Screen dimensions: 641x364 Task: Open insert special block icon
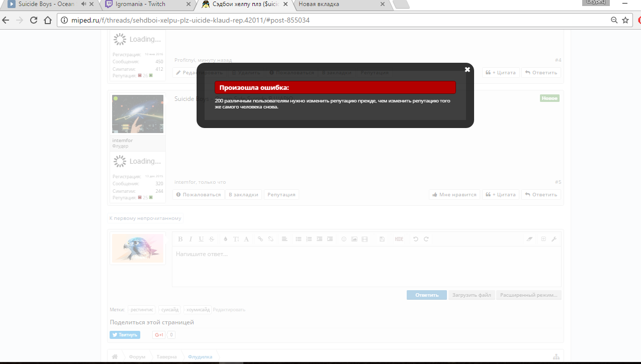[543, 239]
